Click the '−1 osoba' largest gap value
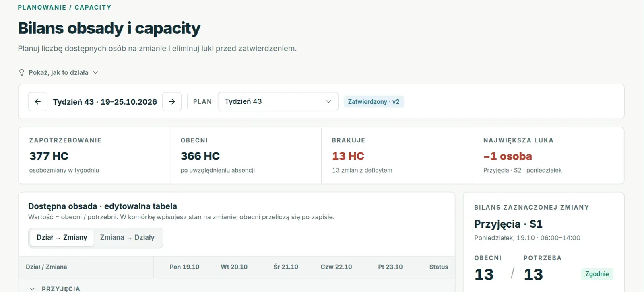This screenshot has width=644, height=292. click(508, 156)
